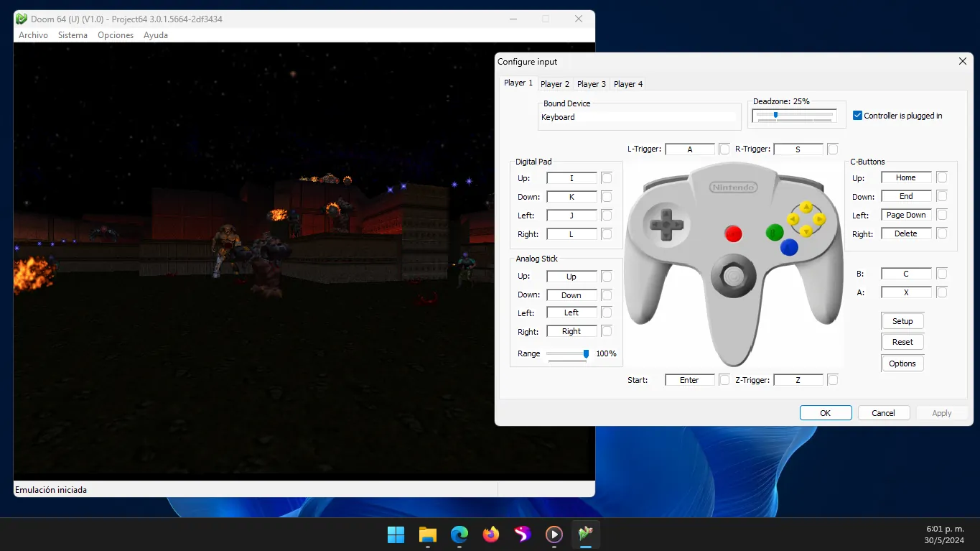Click the Z-Trigger binding field showing Z
This screenshot has width=980, height=551.
coord(798,380)
